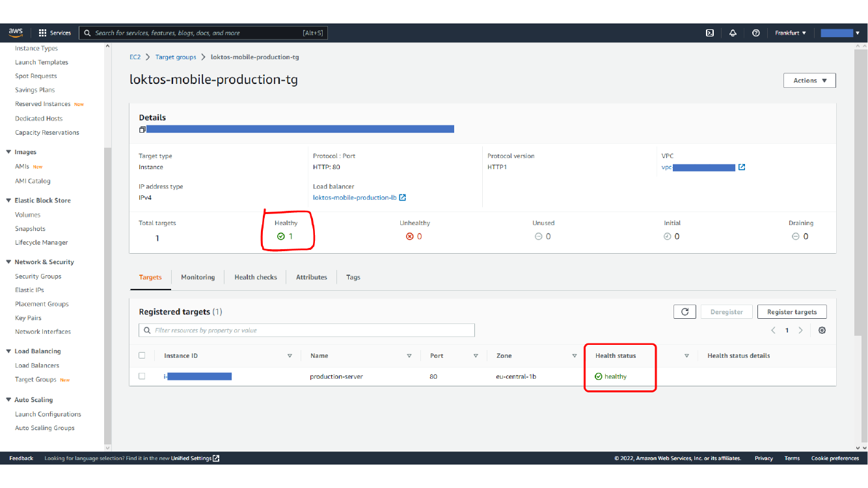This screenshot has height=488, width=868.
Task: Collapse the Elastic Block Store section
Action: point(8,200)
